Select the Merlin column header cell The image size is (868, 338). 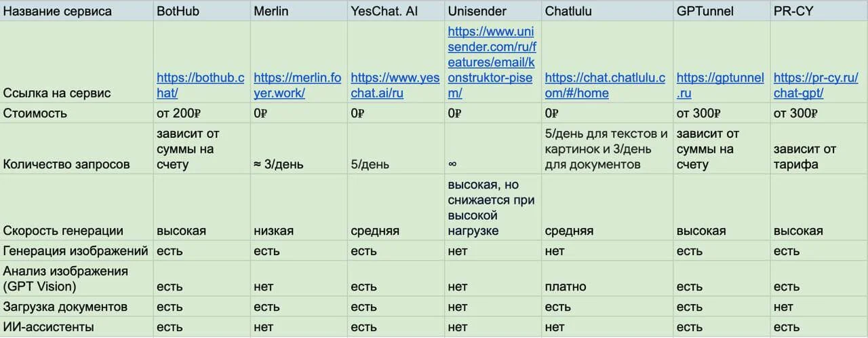coord(298,11)
